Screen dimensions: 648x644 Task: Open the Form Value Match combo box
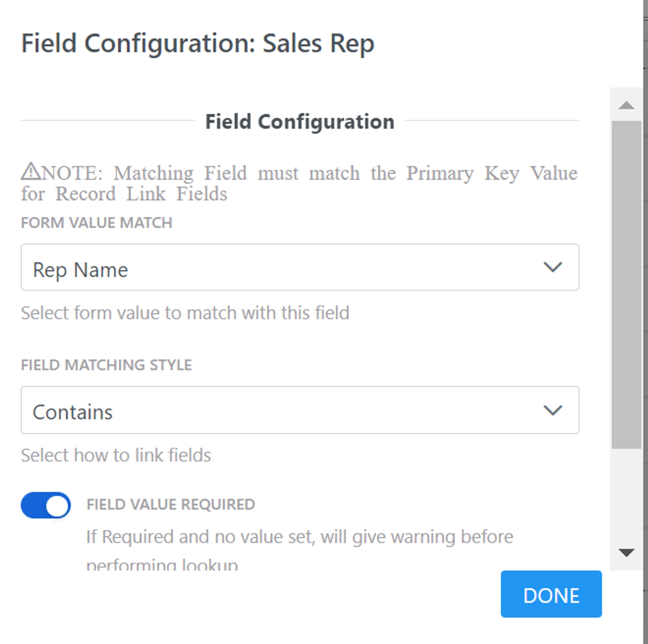click(283, 267)
